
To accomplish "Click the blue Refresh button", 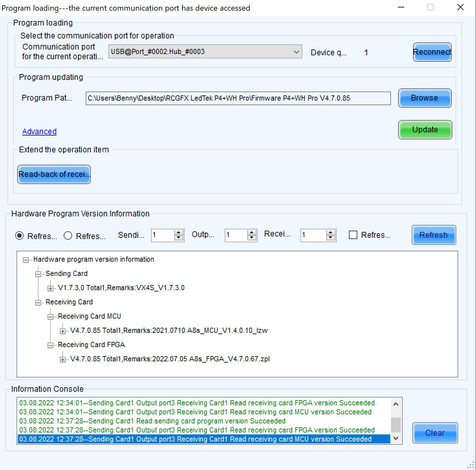I will (434, 235).
